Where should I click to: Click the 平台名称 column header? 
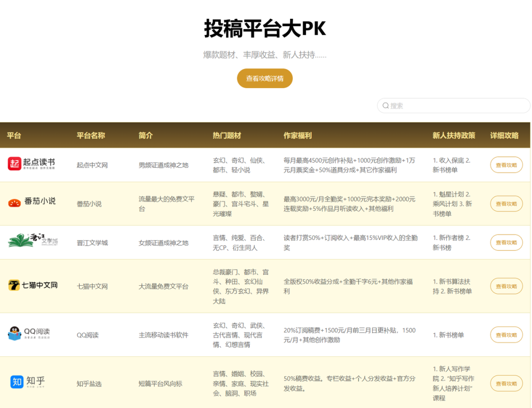(x=91, y=136)
